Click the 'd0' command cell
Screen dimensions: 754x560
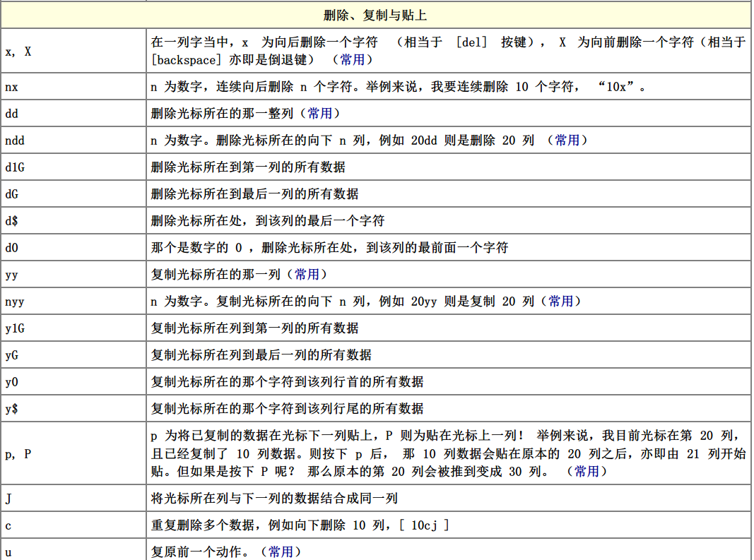(73, 248)
